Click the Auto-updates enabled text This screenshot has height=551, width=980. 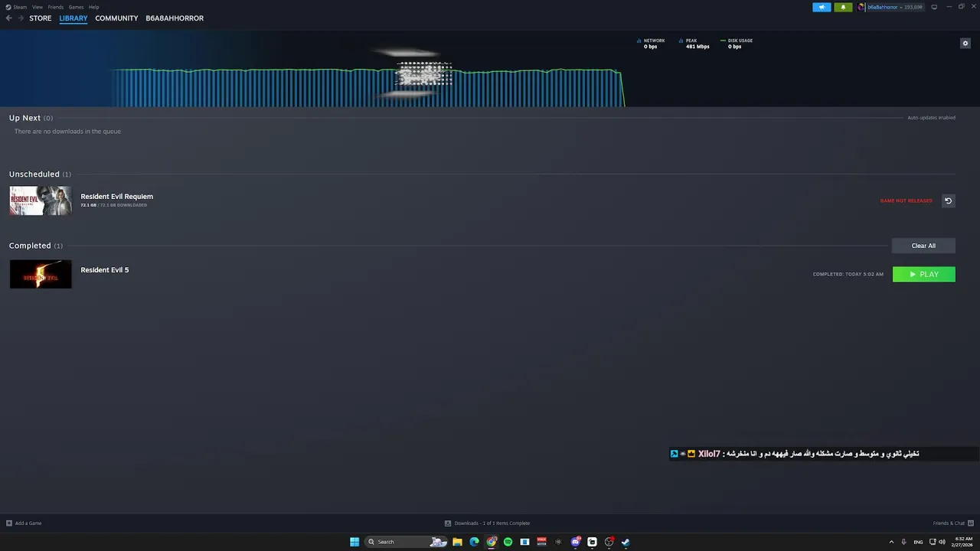point(931,118)
